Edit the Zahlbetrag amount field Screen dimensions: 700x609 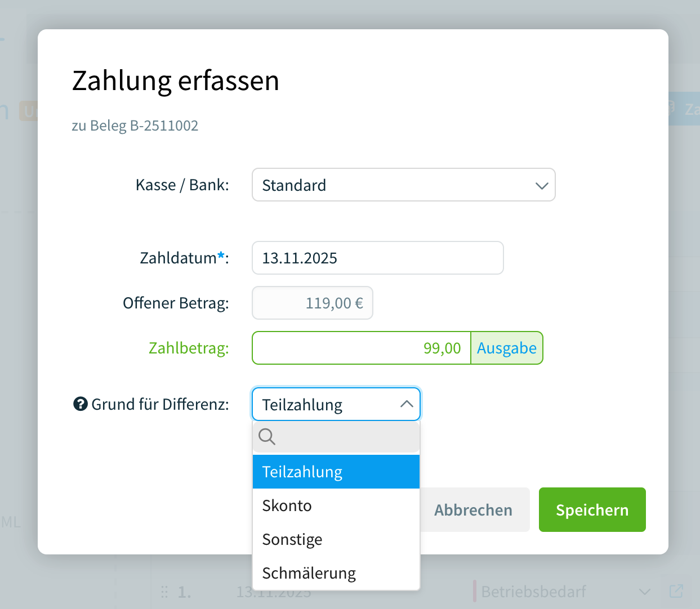[x=360, y=348]
